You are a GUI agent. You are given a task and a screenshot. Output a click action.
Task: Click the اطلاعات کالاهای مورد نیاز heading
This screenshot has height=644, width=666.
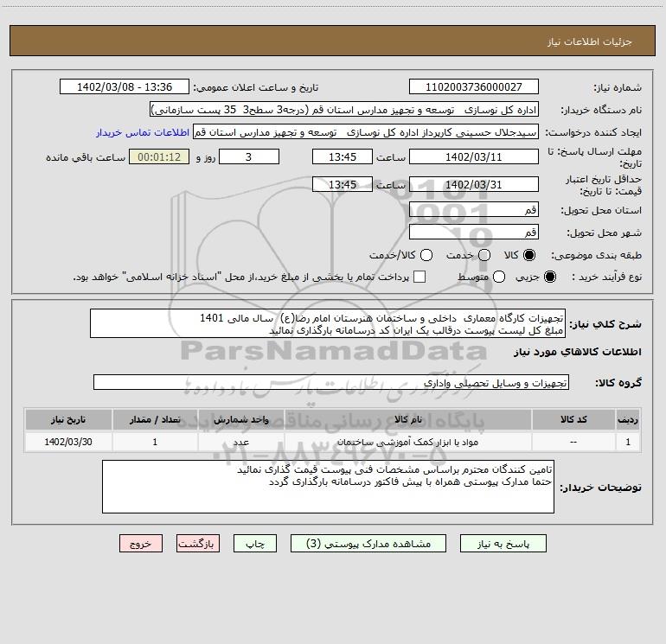(578, 352)
